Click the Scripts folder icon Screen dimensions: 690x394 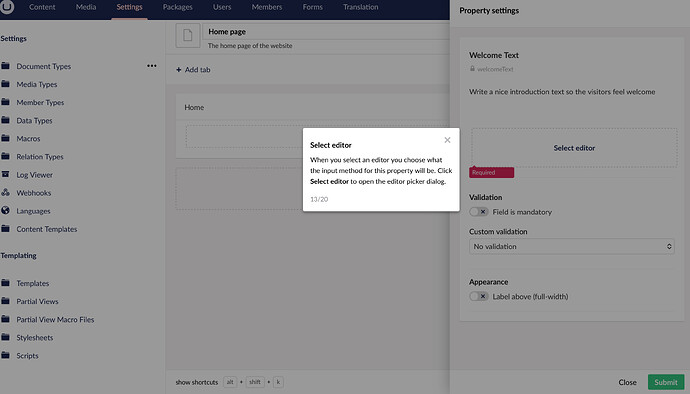[5, 354]
